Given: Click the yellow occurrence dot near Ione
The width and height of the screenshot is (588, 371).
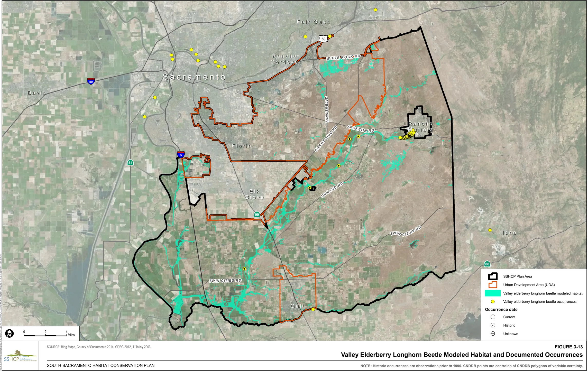Looking at the screenshot, I should tap(490, 230).
